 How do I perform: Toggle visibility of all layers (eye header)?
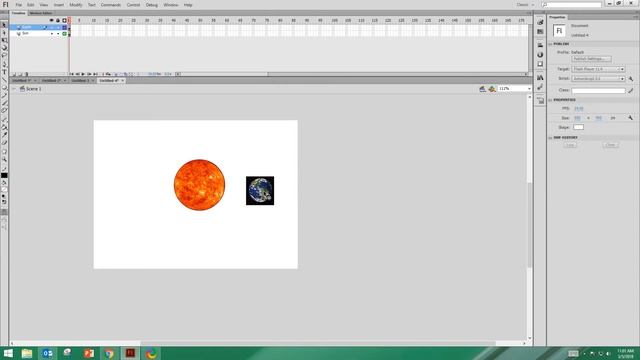coord(51,20)
